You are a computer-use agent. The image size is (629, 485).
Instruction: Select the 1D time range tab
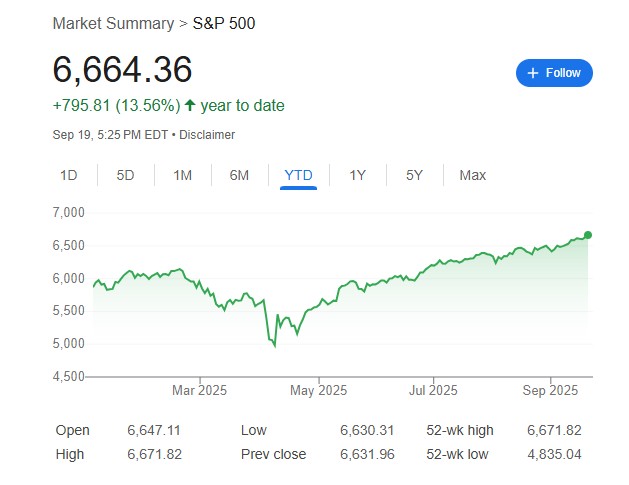click(x=68, y=175)
